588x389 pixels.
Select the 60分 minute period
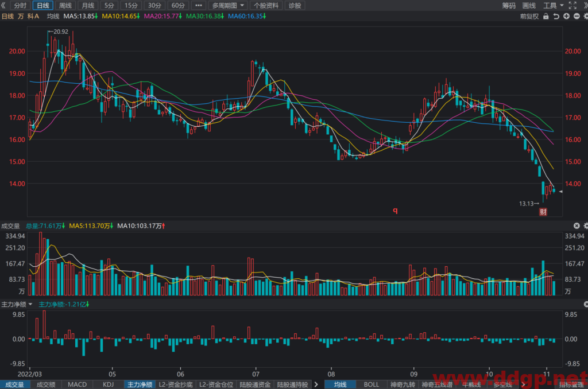click(x=178, y=6)
